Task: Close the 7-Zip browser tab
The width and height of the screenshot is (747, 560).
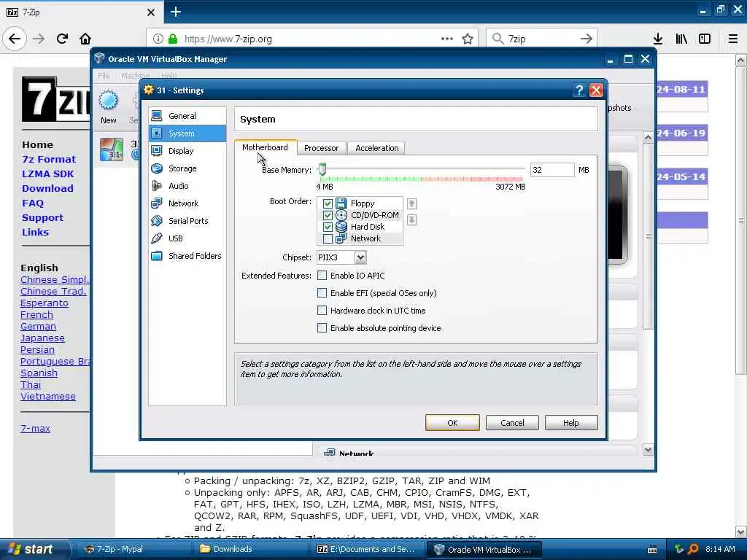Action: click(x=150, y=12)
